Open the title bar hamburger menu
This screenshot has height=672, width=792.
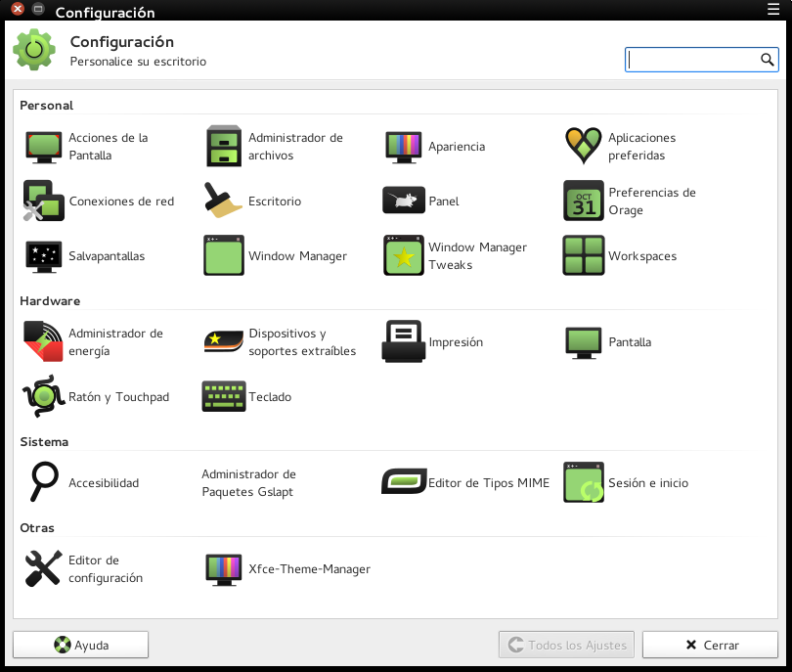[773, 9]
